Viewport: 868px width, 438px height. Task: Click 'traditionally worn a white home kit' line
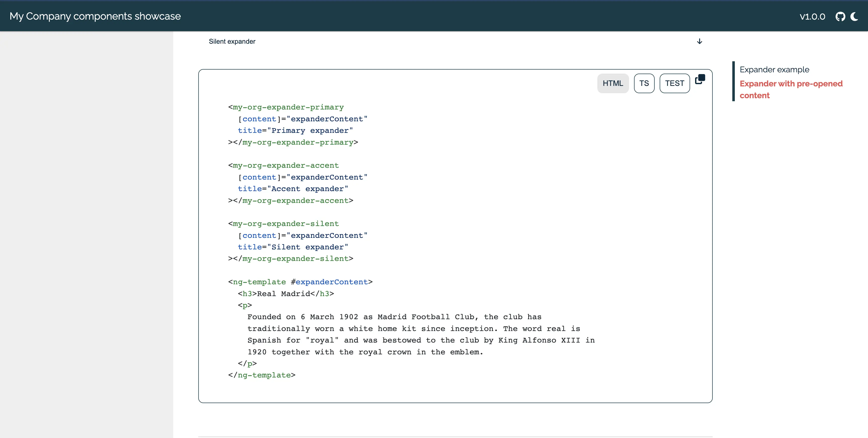tap(414, 328)
